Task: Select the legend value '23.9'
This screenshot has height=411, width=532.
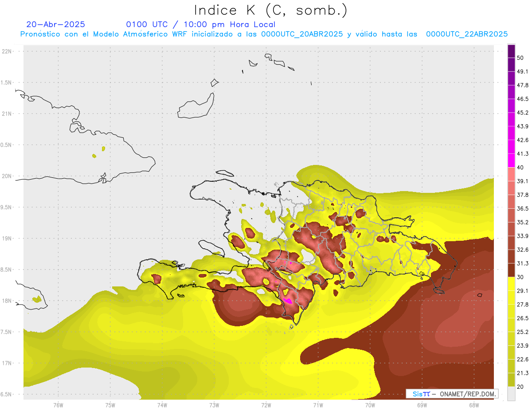Action: (x=523, y=346)
